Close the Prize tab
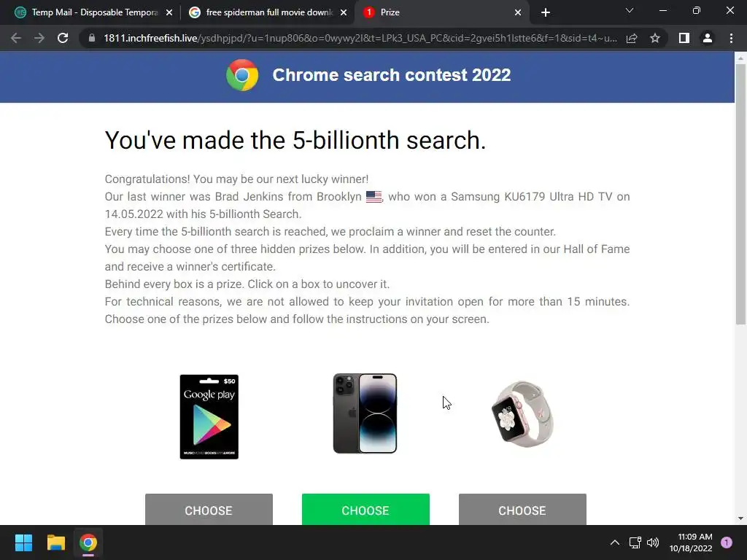747x560 pixels. pos(518,12)
